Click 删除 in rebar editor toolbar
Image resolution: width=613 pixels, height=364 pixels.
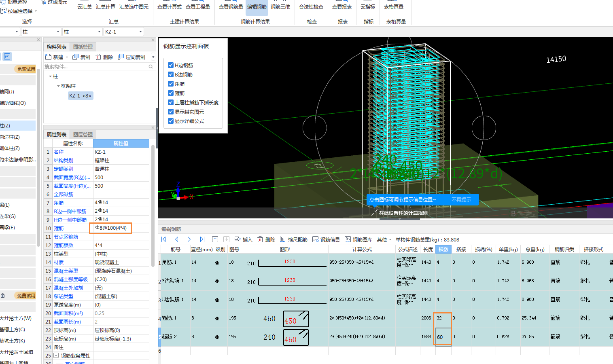pyautogui.click(x=266, y=239)
